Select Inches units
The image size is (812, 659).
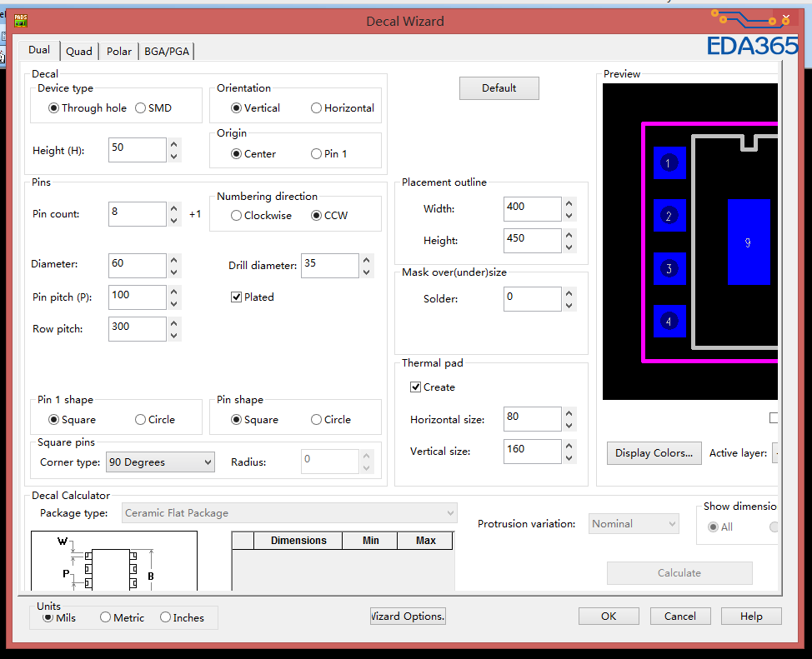click(x=183, y=617)
